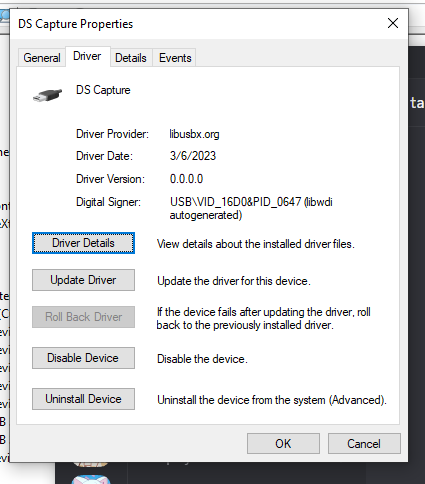Image resolution: width=425 pixels, height=484 pixels.
Task: Click the Disable Device button
Action: [x=83, y=358]
